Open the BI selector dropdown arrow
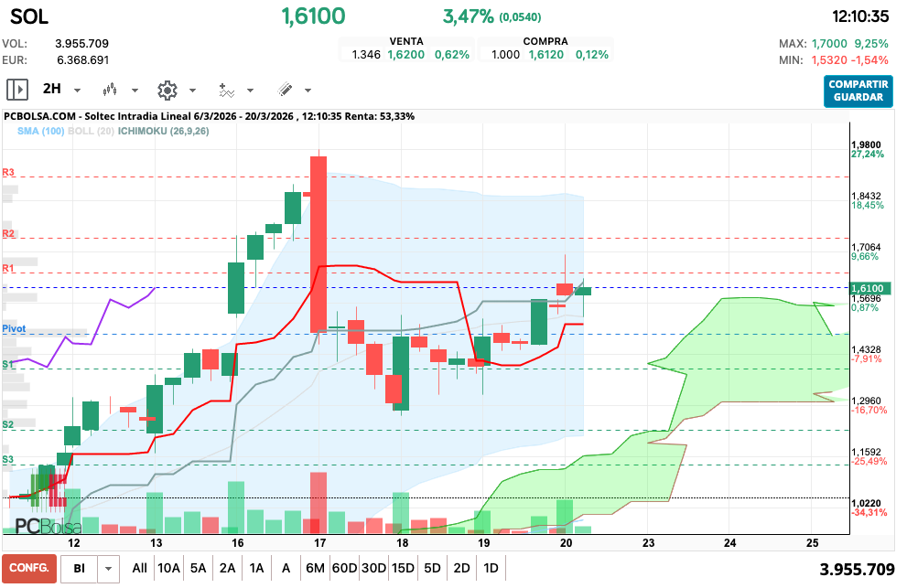 pos(109,569)
